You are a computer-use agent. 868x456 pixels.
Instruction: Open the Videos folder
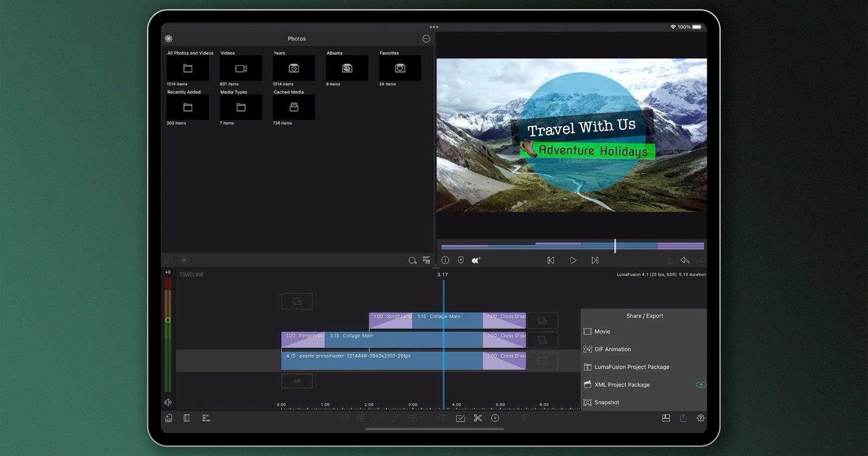pos(241,68)
